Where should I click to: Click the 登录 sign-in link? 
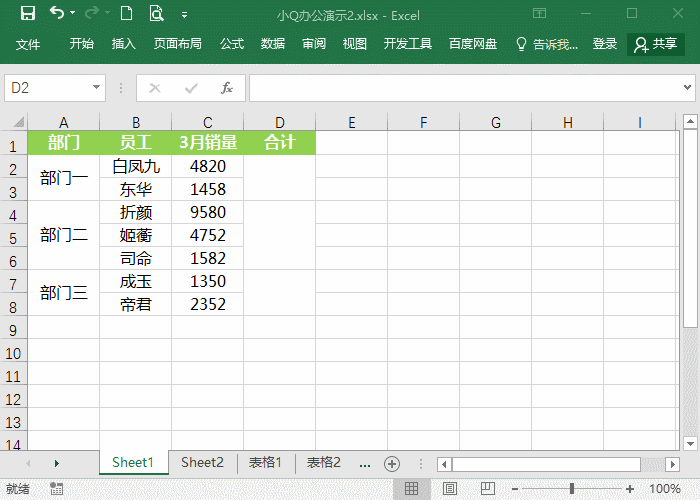tap(605, 44)
